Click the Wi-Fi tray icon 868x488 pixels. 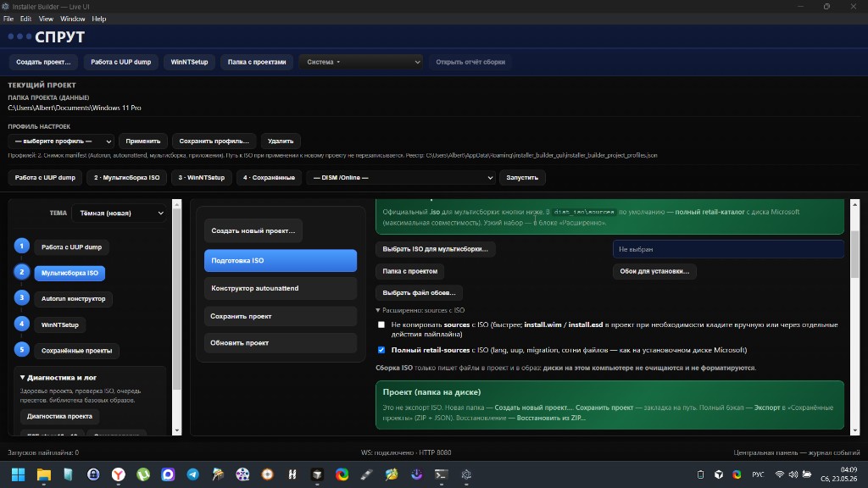point(780,474)
